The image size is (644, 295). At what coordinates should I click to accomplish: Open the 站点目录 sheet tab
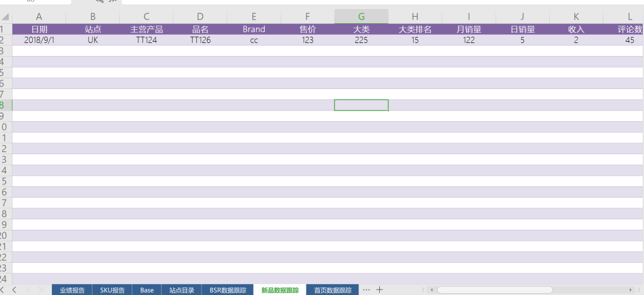pyautogui.click(x=181, y=290)
